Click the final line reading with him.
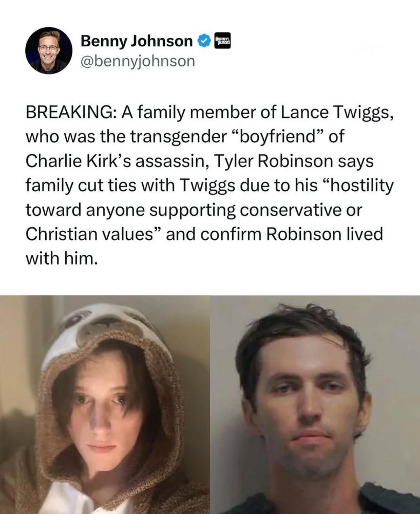The height and width of the screenshot is (514, 420). click(x=62, y=259)
